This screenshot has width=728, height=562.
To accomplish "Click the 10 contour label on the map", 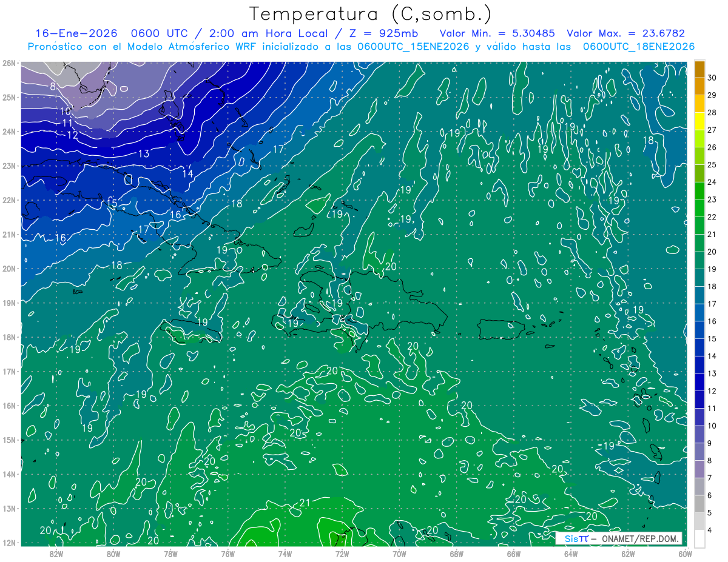I will point(66,112).
